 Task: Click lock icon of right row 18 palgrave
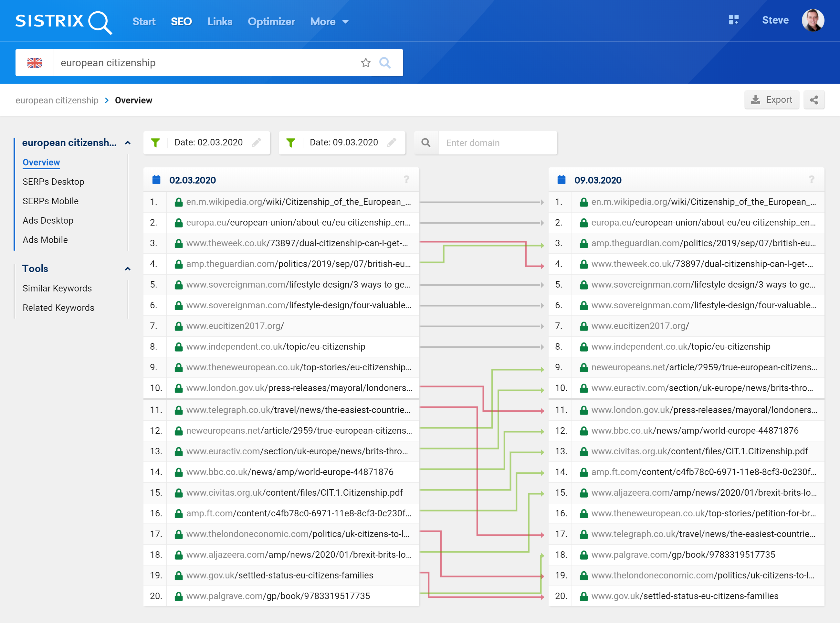pos(583,555)
